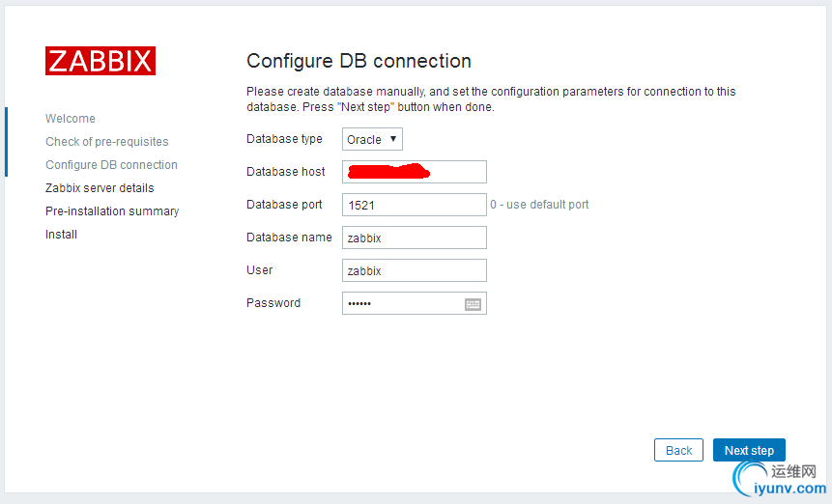
Task: Click the keyboard icon in Password field
Action: tap(473, 304)
